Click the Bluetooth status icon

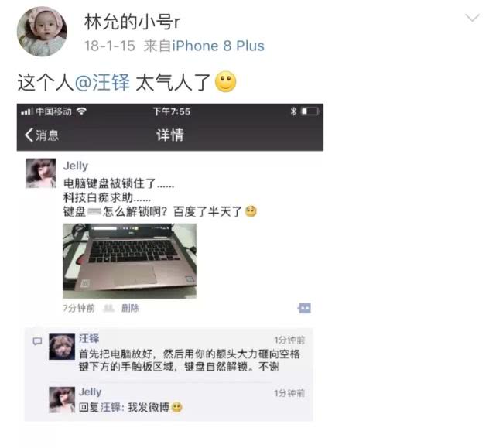pos(293,111)
